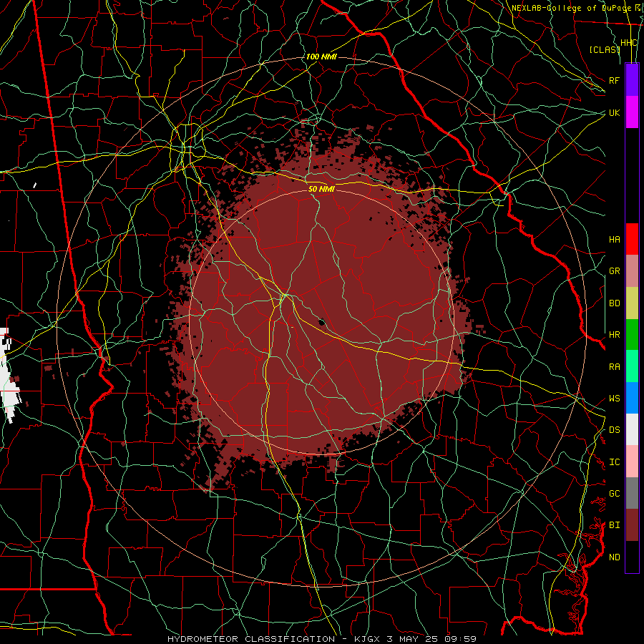Select the light pink IC legend swatch
Viewport: 644px width, 644px height.
[x=632, y=462]
